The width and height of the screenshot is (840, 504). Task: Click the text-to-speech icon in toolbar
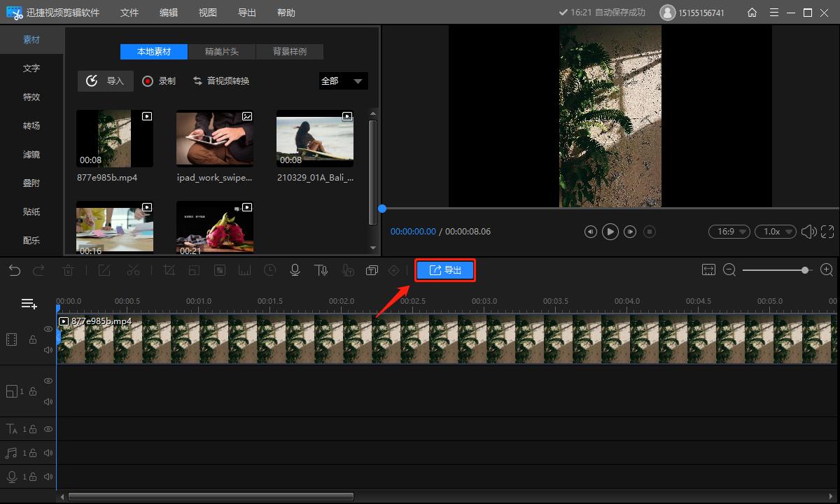(321, 270)
